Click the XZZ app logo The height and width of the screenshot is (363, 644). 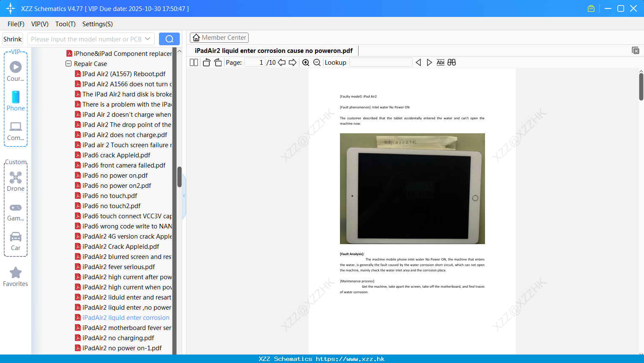click(x=11, y=8)
